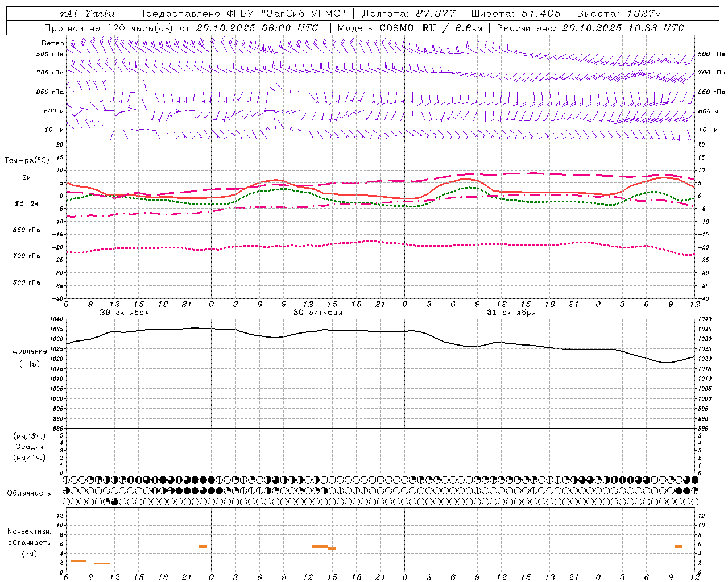This screenshot has width=728, height=582.
Task: Click the (км) unit of convective panel
Action: click(29, 553)
